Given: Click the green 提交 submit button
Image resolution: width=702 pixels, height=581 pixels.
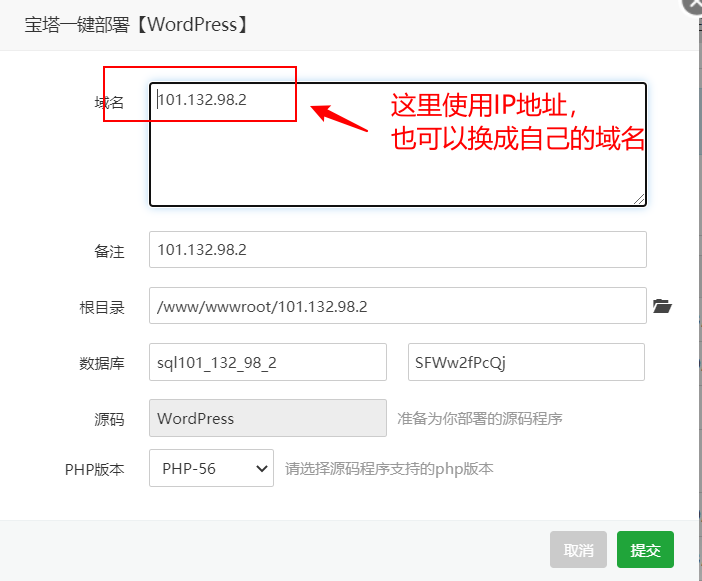Looking at the screenshot, I should [x=645, y=550].
